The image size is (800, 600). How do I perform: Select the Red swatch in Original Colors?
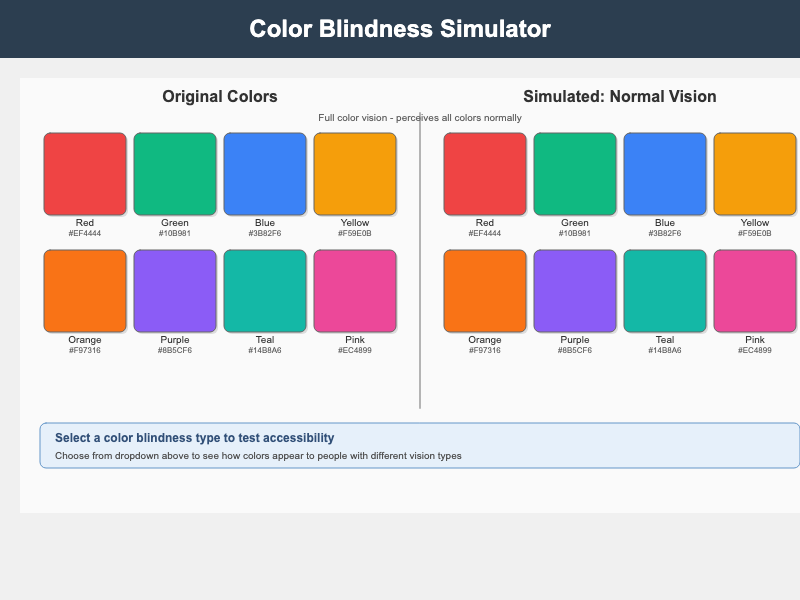click(84, 173)
